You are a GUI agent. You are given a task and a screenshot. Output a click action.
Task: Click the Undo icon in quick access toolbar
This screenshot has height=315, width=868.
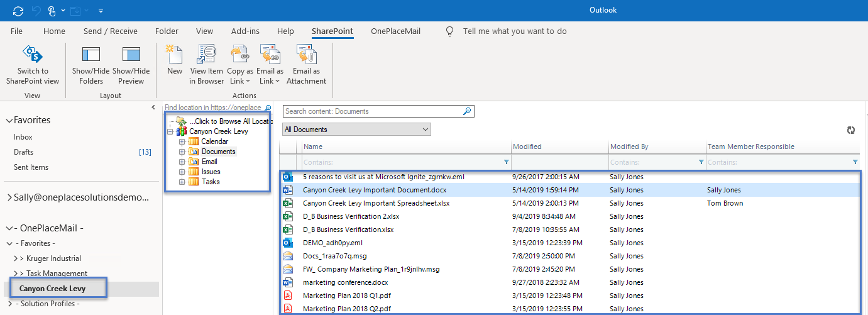coord(35,10)
